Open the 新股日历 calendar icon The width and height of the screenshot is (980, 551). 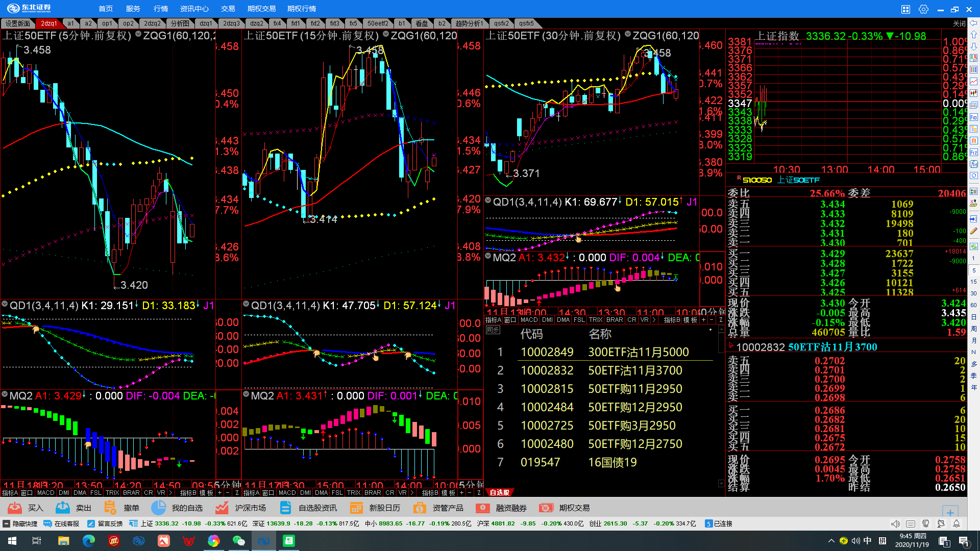356,508
